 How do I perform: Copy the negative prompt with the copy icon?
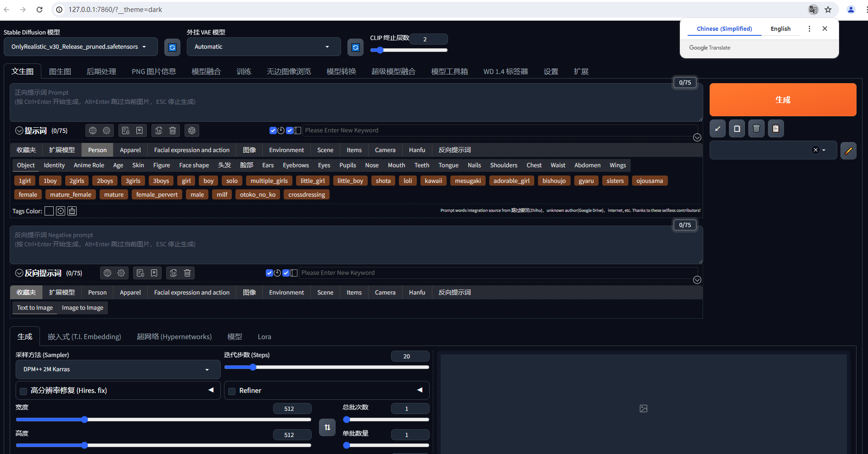click(174, 273)
